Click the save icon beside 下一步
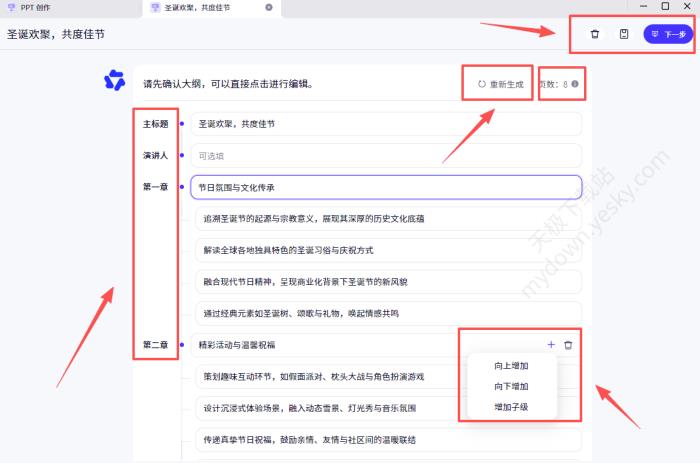 tap(624, 34)
